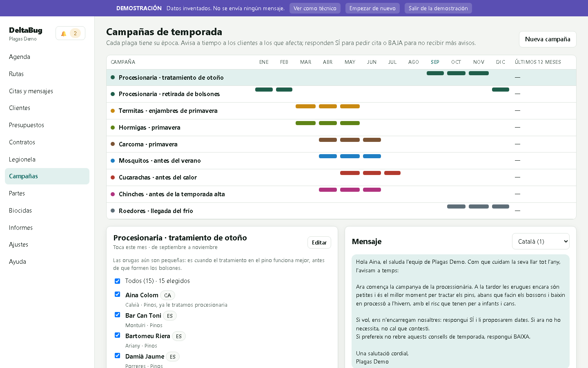Open the notifications bell showing 2
Viewport: 588px width, 368px height.
tap(70, 34)
